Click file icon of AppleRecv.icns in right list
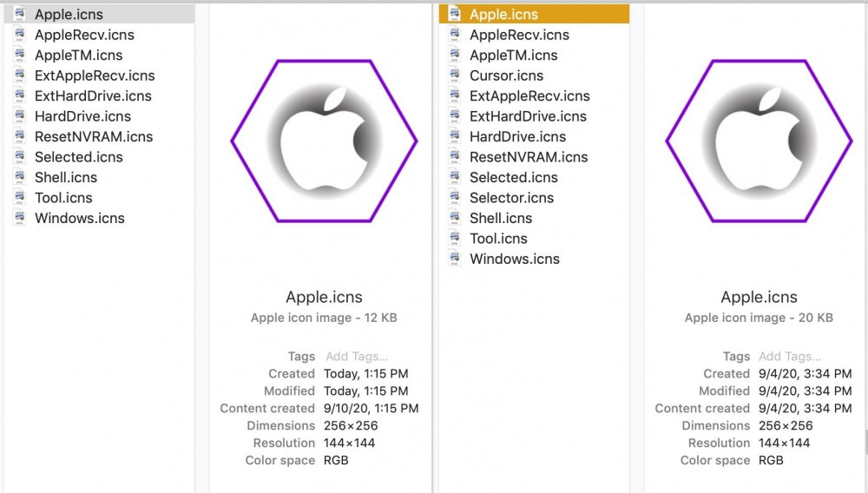 tap(455, 35)
